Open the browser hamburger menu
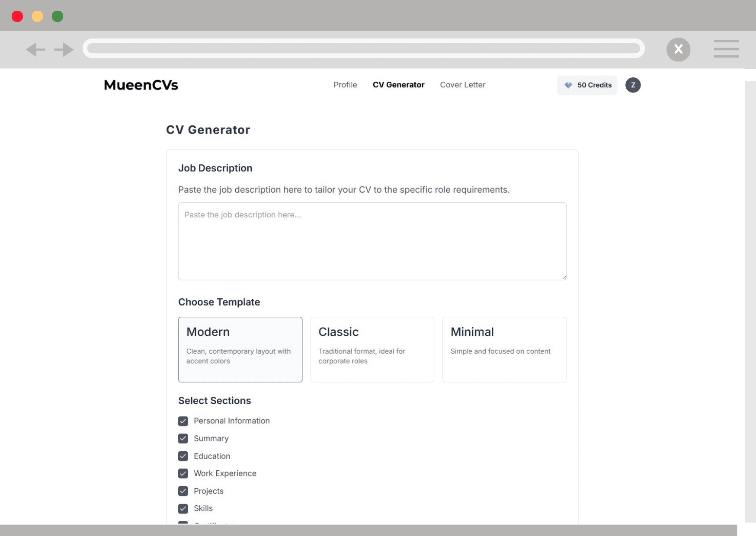 [726, 49]
